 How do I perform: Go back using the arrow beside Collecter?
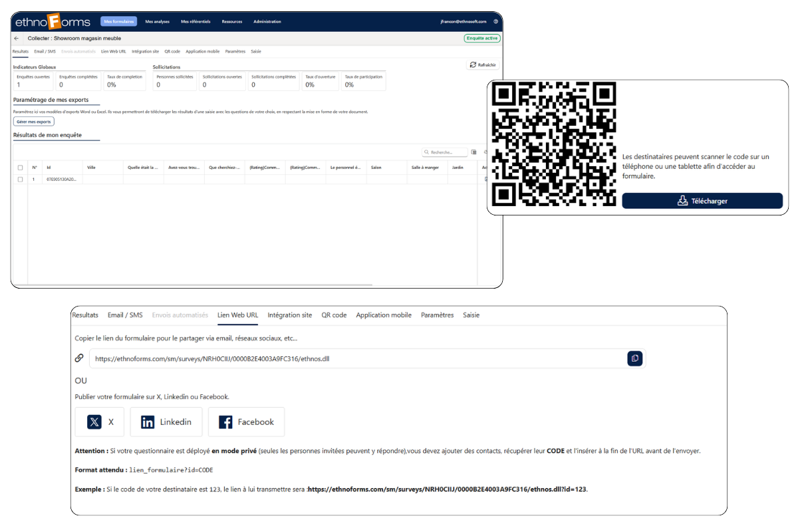point(15,38)
